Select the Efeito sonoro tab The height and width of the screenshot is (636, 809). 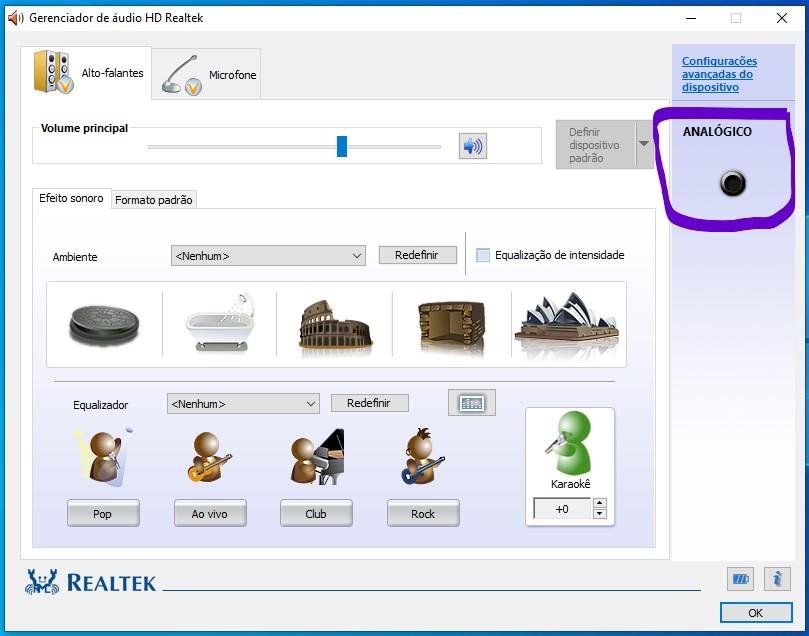71,198
